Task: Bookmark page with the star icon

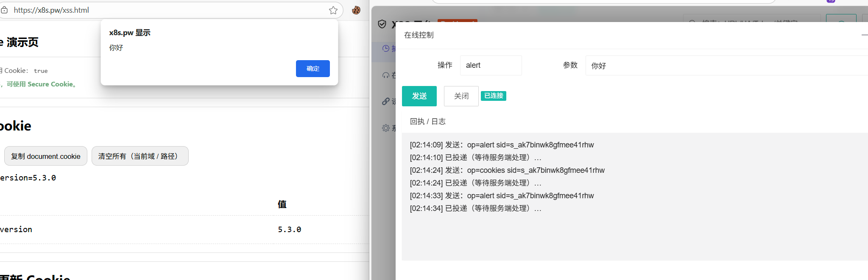Action: coord(333,10)
